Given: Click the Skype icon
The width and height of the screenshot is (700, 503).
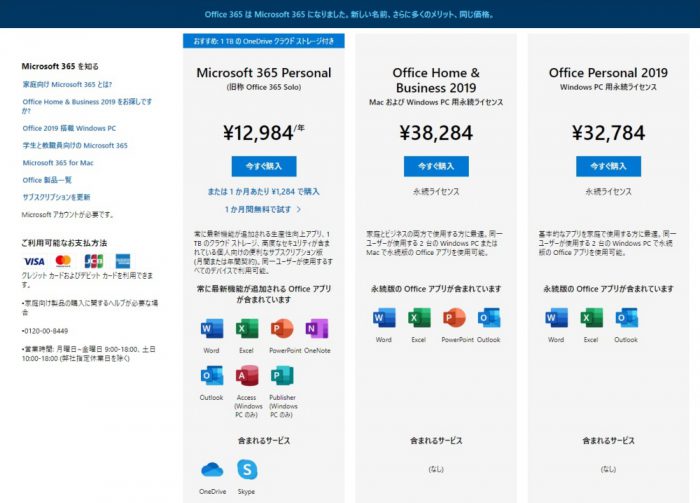Looking at the screenshot, I should point(247,470).
